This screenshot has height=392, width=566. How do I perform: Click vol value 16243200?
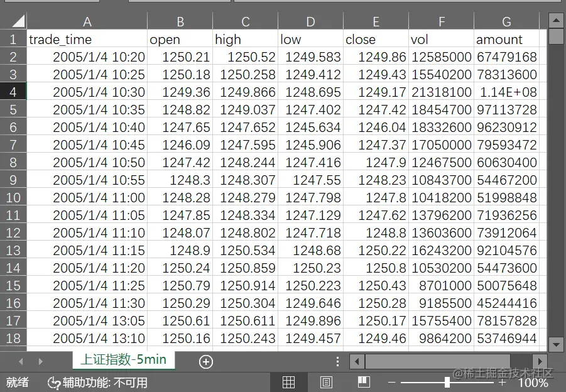[x=442, y=250]
